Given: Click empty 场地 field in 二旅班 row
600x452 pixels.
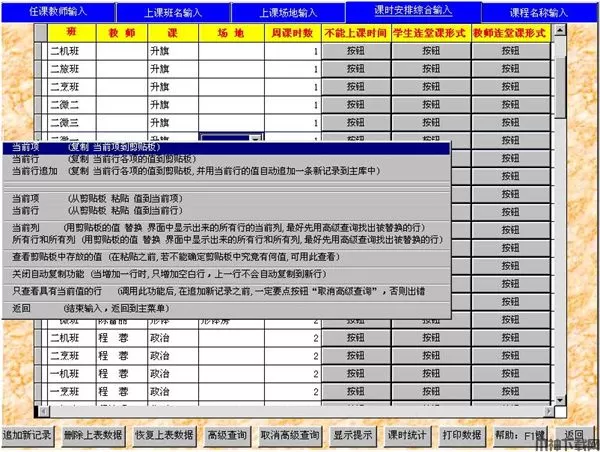Looking at the screenshot, I should (231, 69).
